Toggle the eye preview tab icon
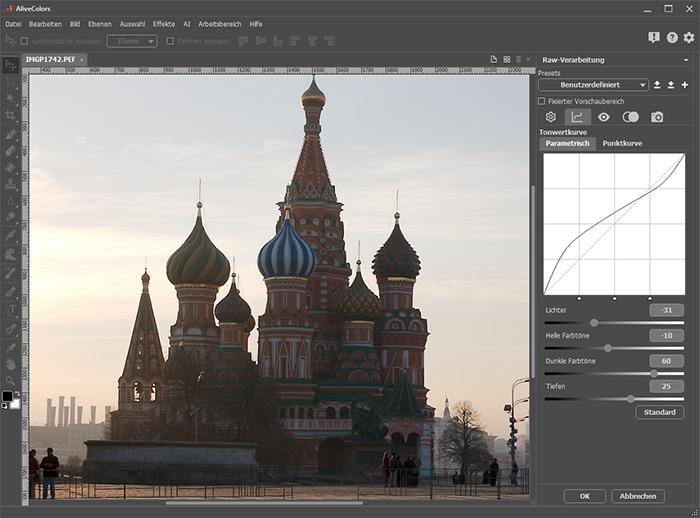Image resolution: width=700 pixels, height=518 pixels. 604,117
